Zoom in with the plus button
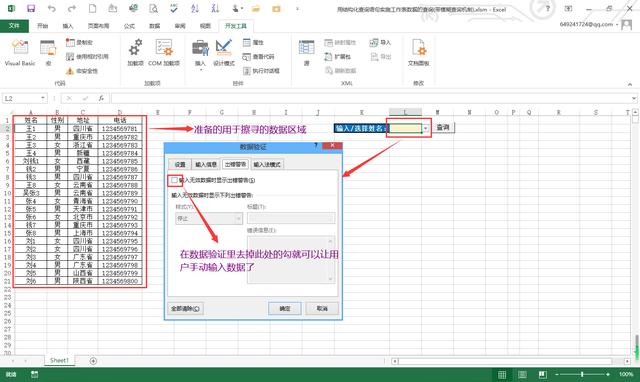Image resolution: width=640 pixels, height=382 pixels. click(x=608, y=374)
